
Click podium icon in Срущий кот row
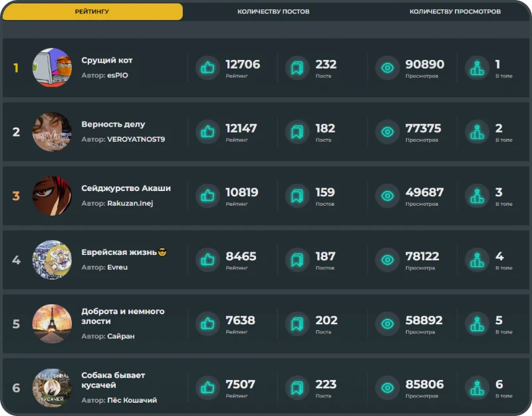[x=477, y=68]
